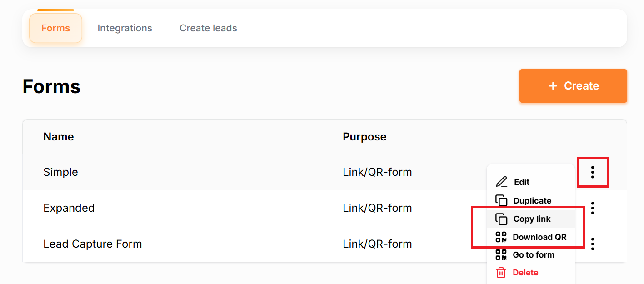The width and height of the screenshot is (644, 284).
Task: Choose Delete from the context menu
Action: point(525,273)
